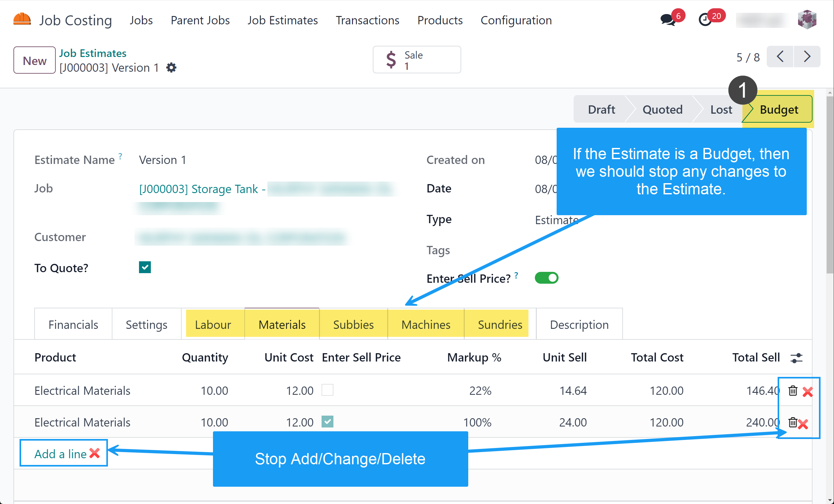Switch to the Financials tab

pyautogui.click(x=73, y=325)
